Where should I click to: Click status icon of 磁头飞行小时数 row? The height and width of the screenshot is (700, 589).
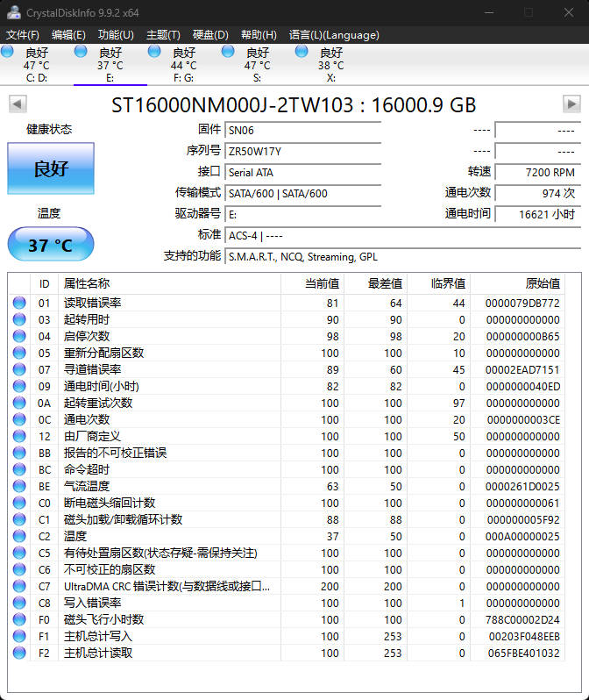tap(19, 619)
